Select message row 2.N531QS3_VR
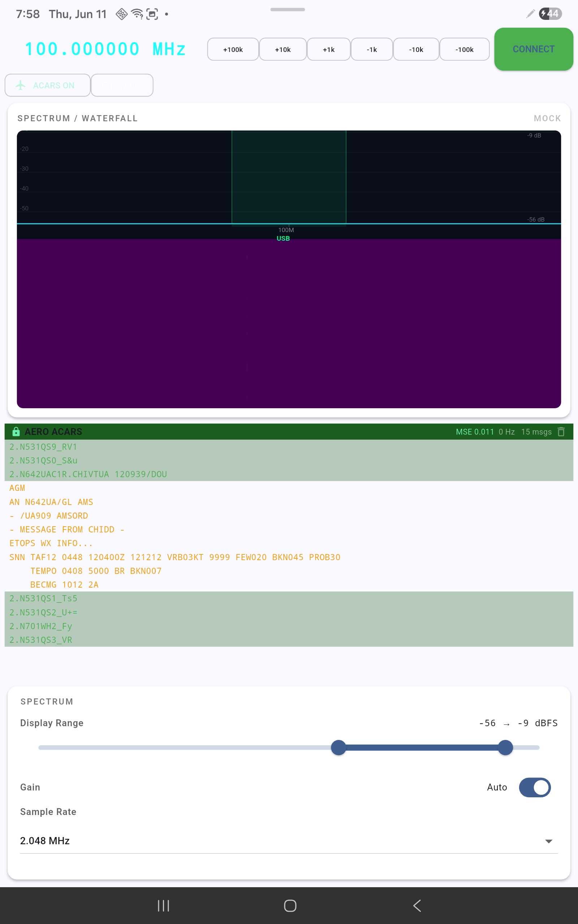 (289, 640)
